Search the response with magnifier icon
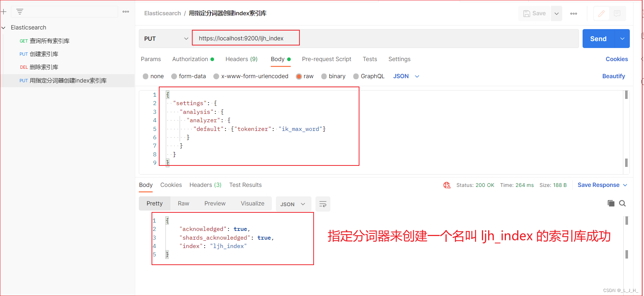 pos(623,203)
